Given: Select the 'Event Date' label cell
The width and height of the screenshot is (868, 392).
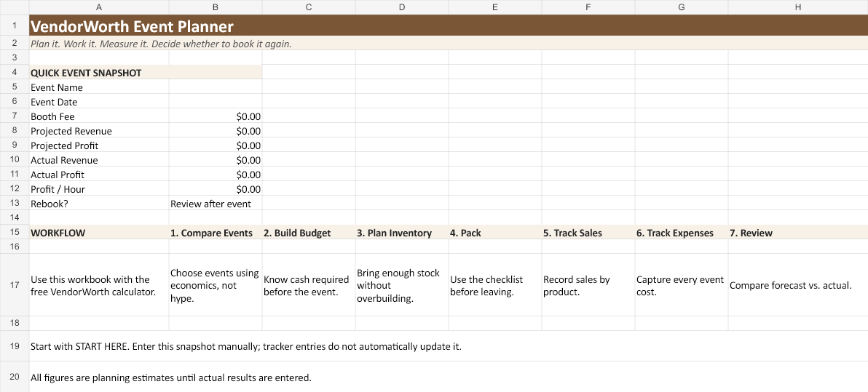Looking at the screenshot, I should point(98,102).
